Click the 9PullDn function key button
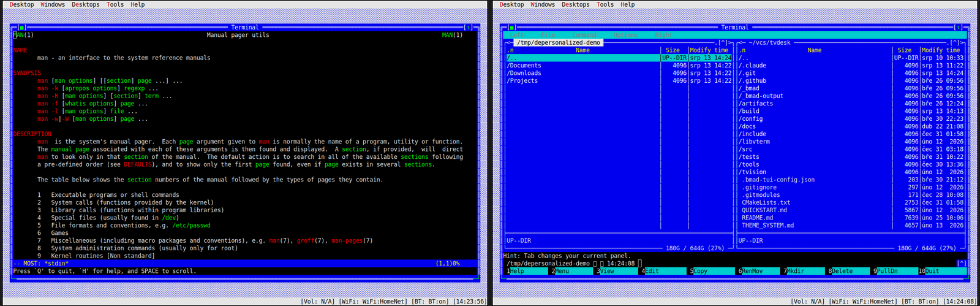 pyautogui.click(x=895, y=271)
